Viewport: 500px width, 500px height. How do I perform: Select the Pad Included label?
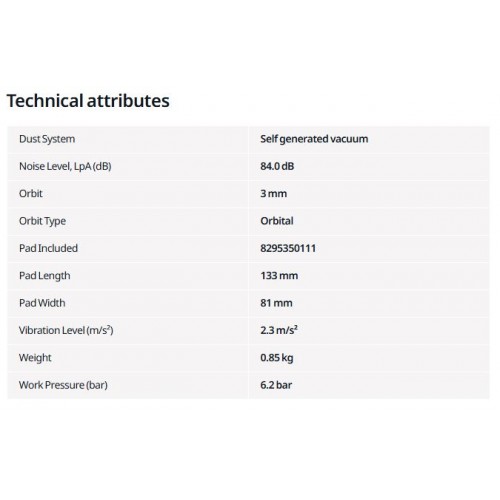(x=48, y=248)
